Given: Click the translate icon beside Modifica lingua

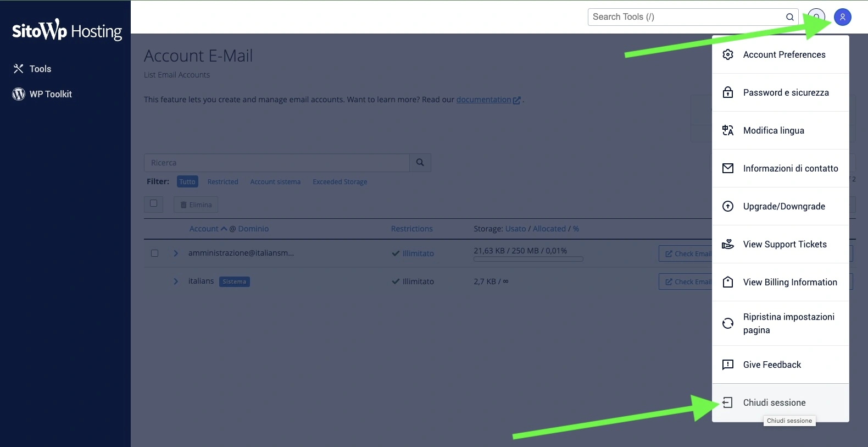Looking at the screenshot, I should point(728,130).
